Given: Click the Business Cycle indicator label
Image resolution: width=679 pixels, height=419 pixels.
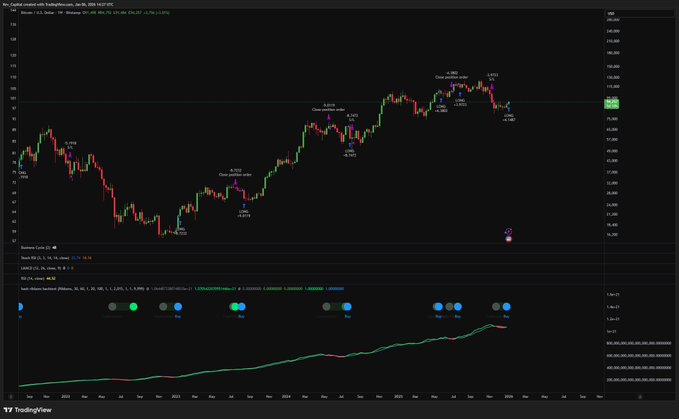Looking at the screenshot, I should click(x=33, y=247).
